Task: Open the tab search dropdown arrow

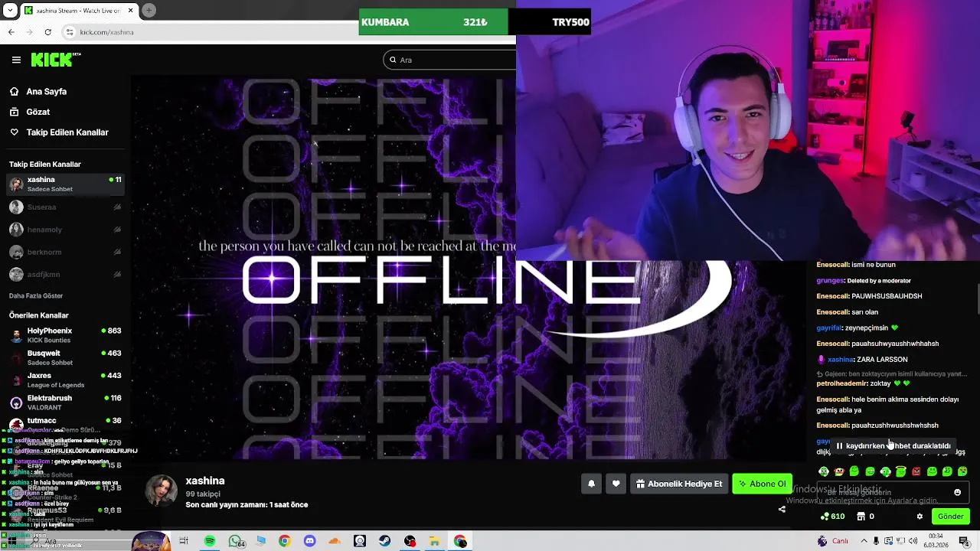Action: point(10,10)
